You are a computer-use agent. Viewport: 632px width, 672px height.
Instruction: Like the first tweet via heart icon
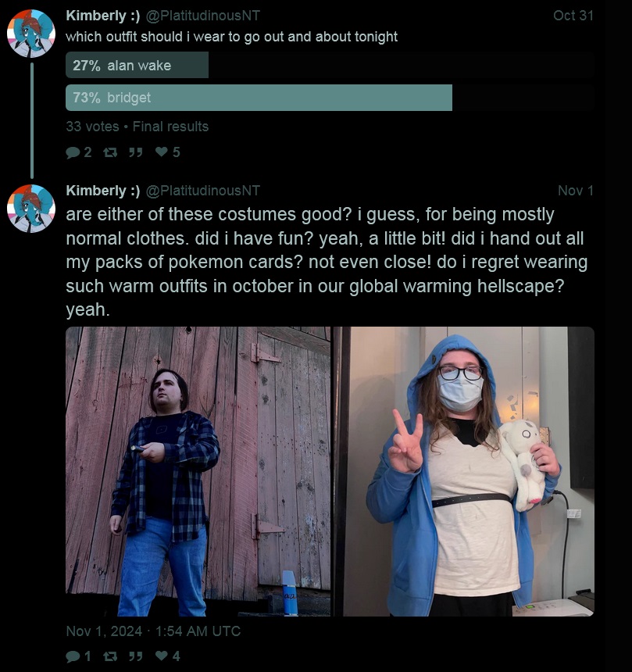tap(162, 152)
